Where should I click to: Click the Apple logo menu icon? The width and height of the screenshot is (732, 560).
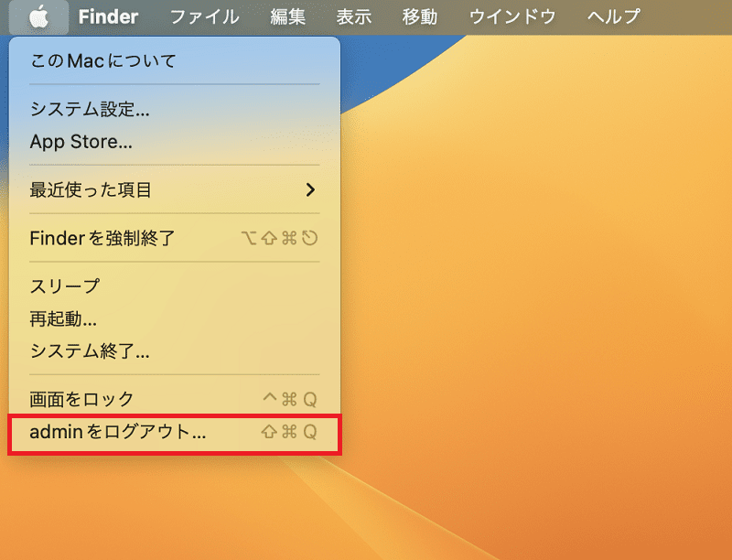(38, 16)
